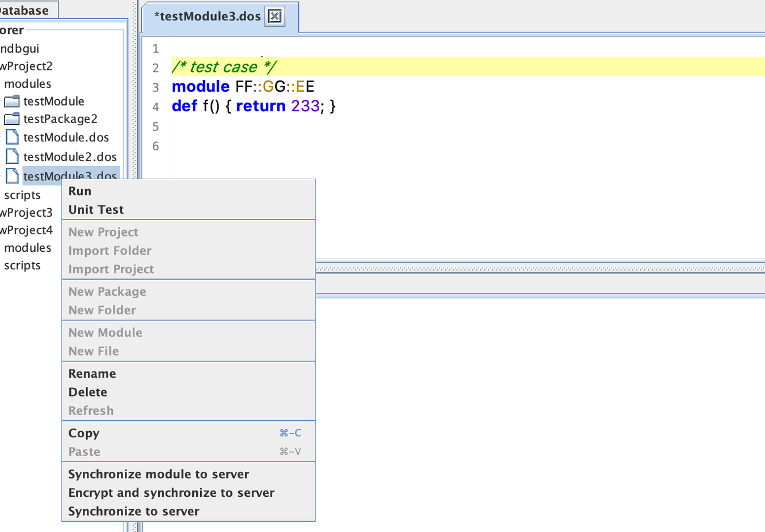Screen dimensions: 765x532
Task: Click Synchronize module to server
Action: point(158,474)
